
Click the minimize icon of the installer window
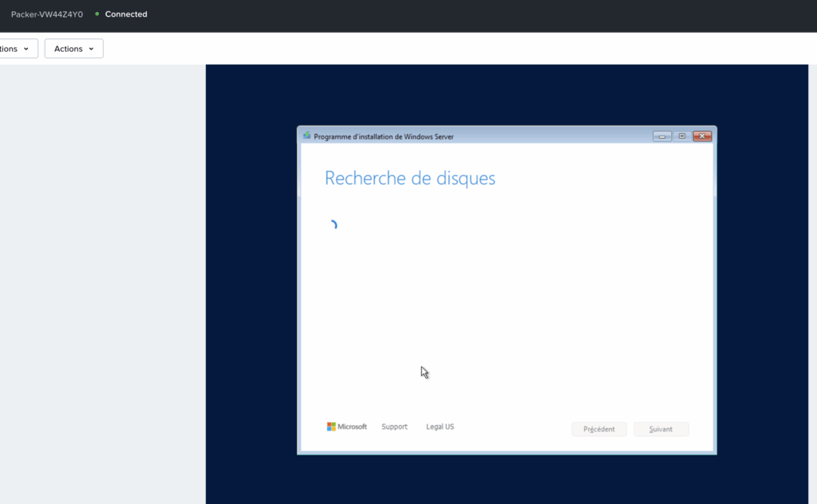coord(661,136)
